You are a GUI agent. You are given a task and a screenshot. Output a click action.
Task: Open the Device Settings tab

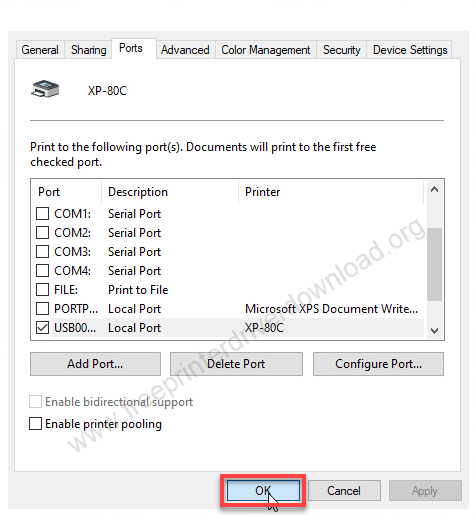click(x=410, y=50)
